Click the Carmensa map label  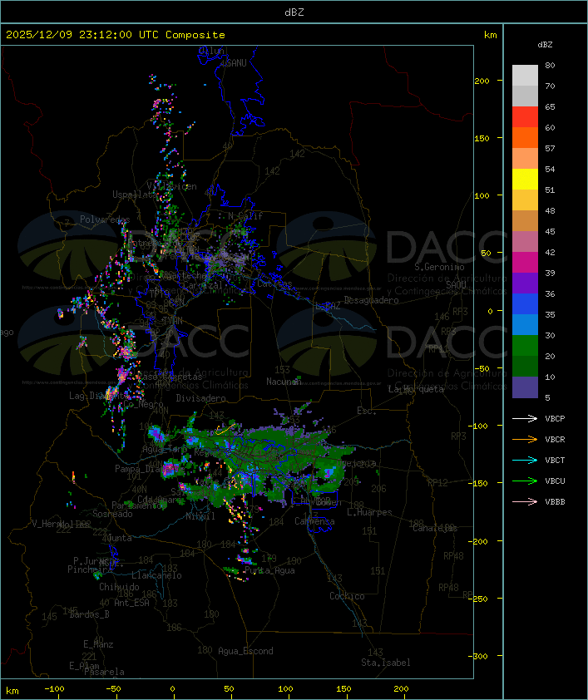(314, 521)
